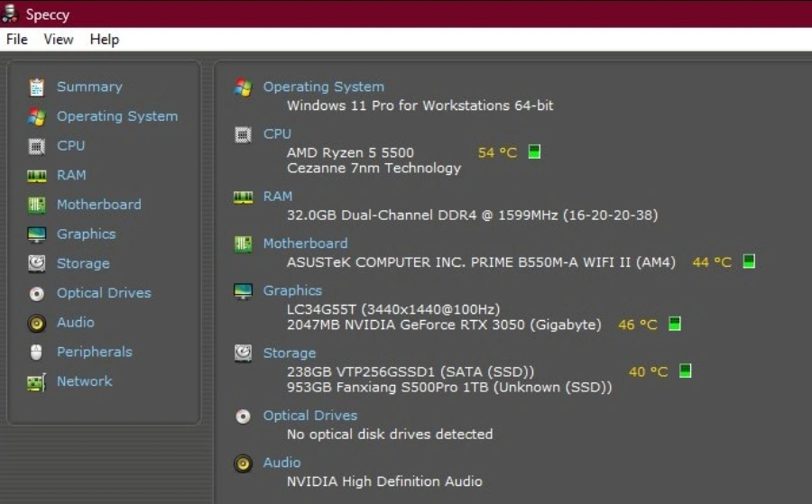The image size is (812, 504).
Task: Click '953GB Fanxiang S500Pro 1TB' line
Action: tap(449, 388)
